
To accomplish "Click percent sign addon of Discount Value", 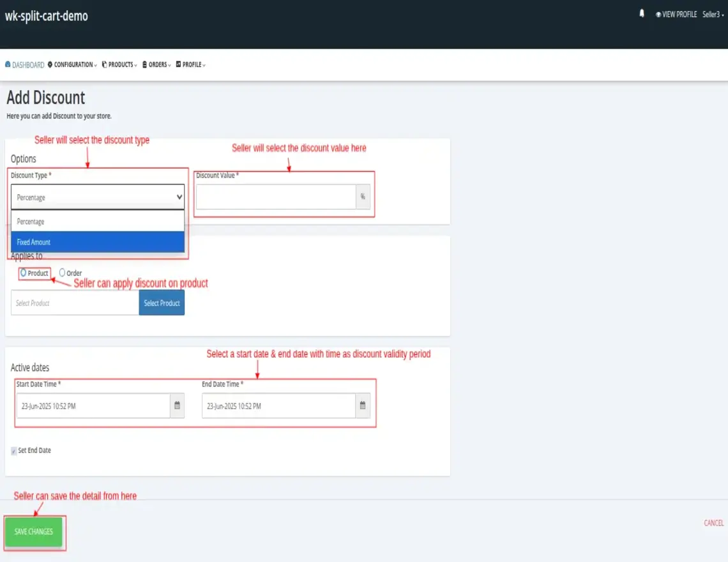I will pyautogui.click(x=363, y=197).
